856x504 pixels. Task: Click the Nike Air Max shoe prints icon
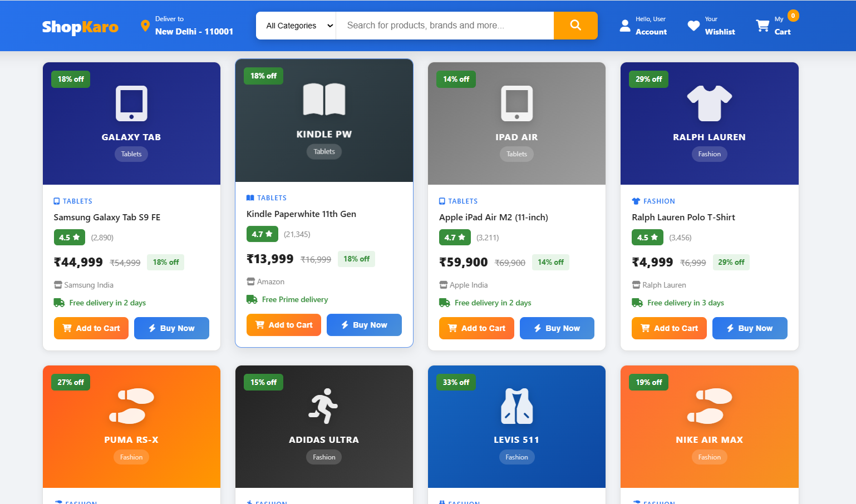[709, 406]
